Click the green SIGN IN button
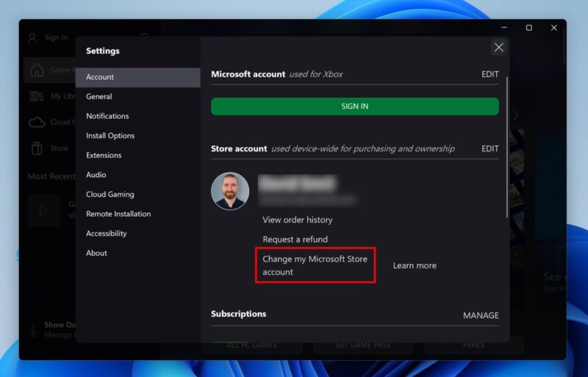 tap(355, 107)
